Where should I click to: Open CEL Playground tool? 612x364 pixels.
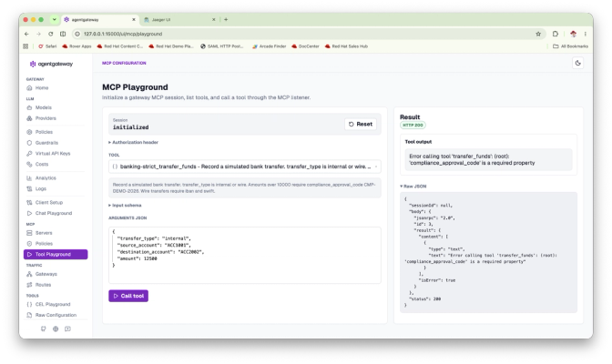[48, 304]
